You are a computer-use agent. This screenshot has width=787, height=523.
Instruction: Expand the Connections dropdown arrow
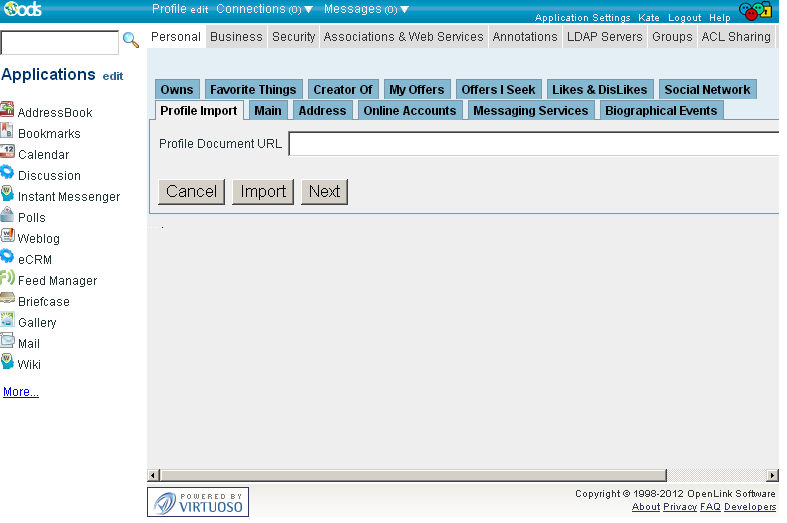click(308, 10)
